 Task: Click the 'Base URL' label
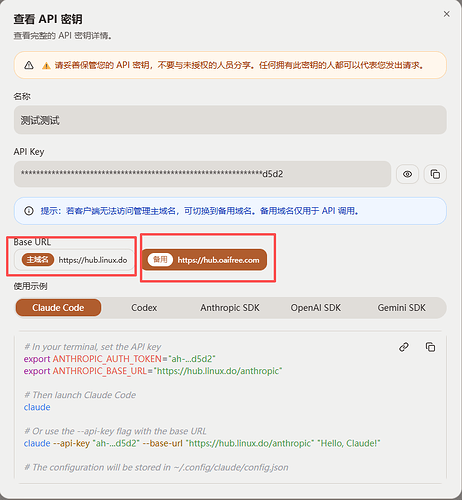(32, 242)
